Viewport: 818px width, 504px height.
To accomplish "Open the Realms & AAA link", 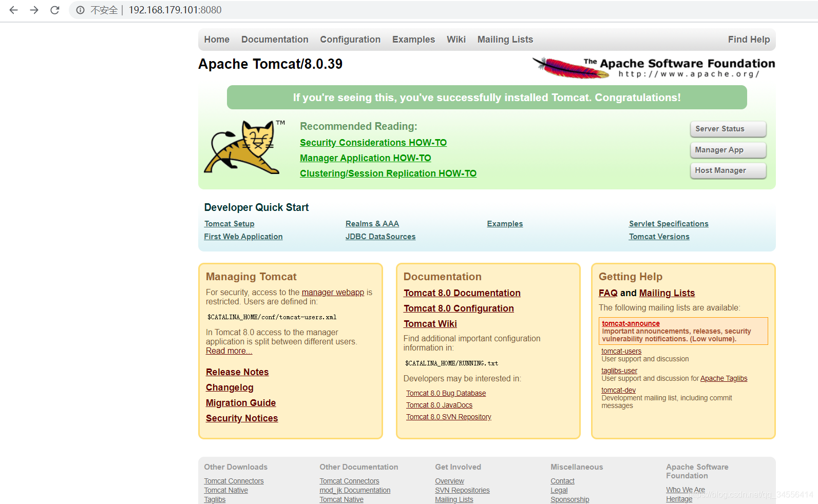I will pyautogui.click(x=372, y=224).
